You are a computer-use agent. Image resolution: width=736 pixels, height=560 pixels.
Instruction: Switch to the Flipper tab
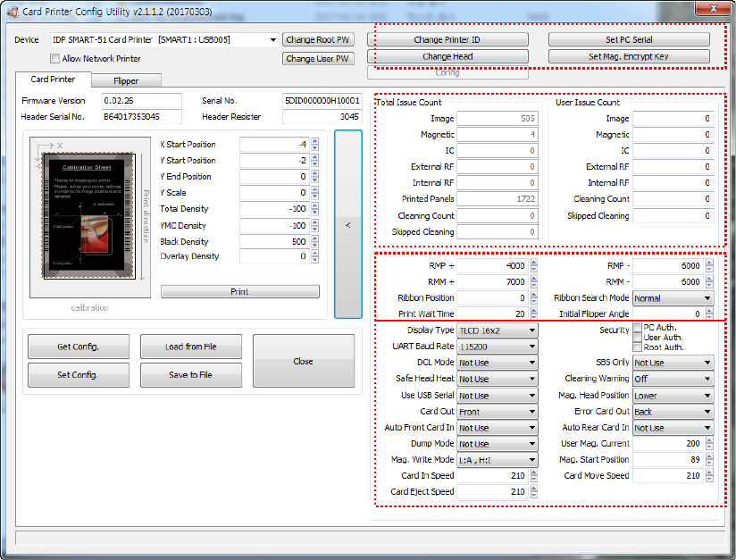[126, 80]
